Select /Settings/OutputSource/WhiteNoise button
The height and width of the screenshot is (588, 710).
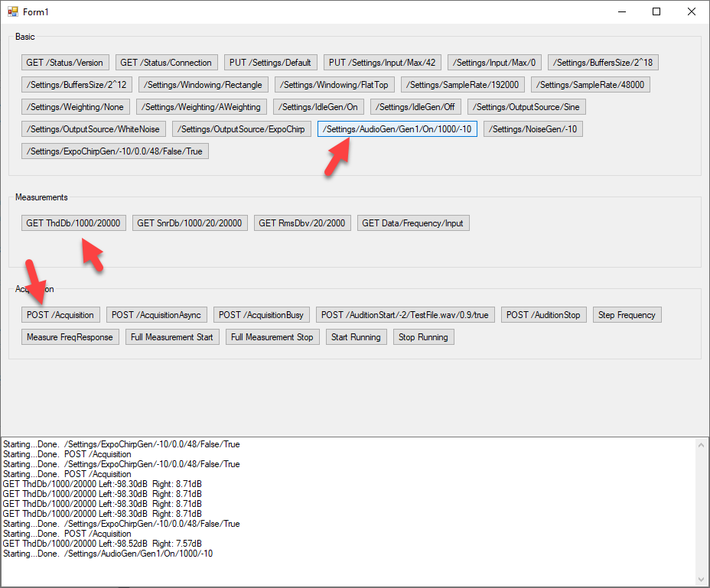click(93, 129)
